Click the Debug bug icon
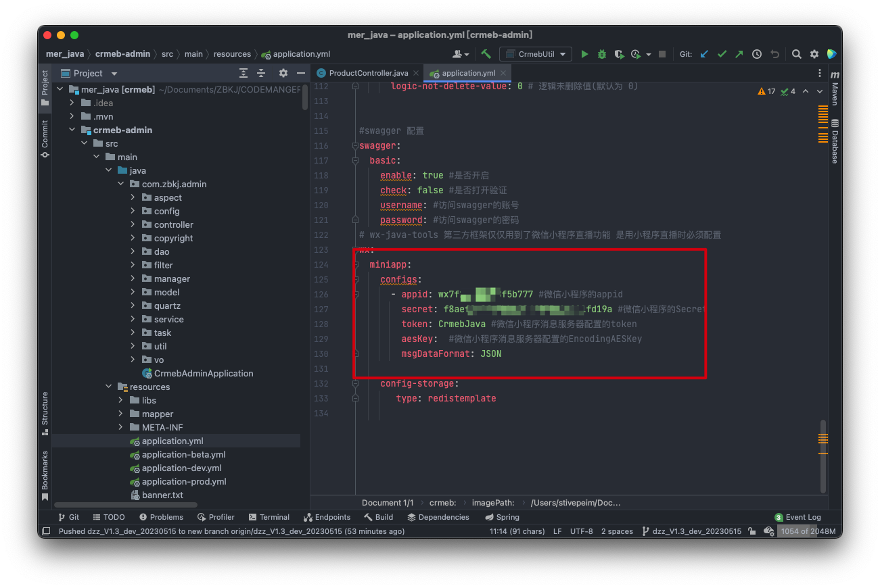The height and width of the screenshot is (588, 880). click(x=601, y=54)
